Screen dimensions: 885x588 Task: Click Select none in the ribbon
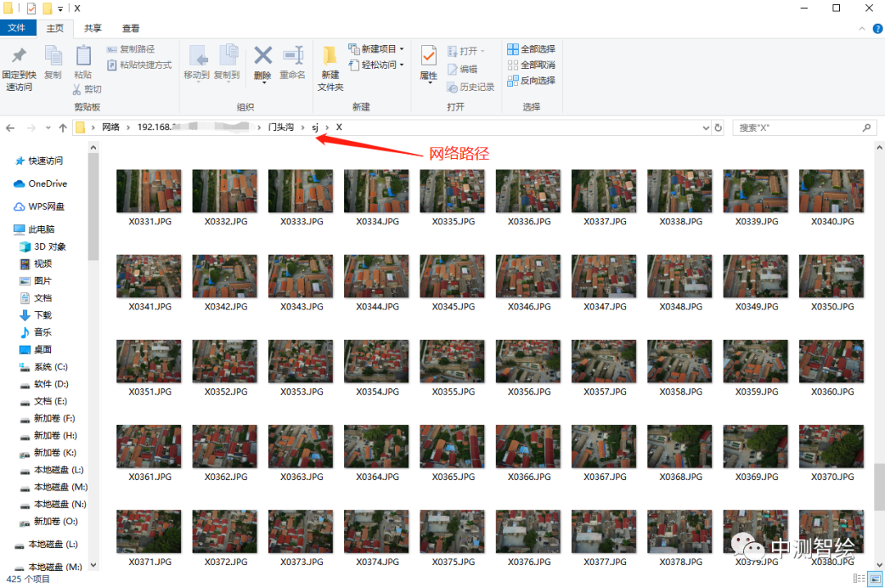pos(531,65)
